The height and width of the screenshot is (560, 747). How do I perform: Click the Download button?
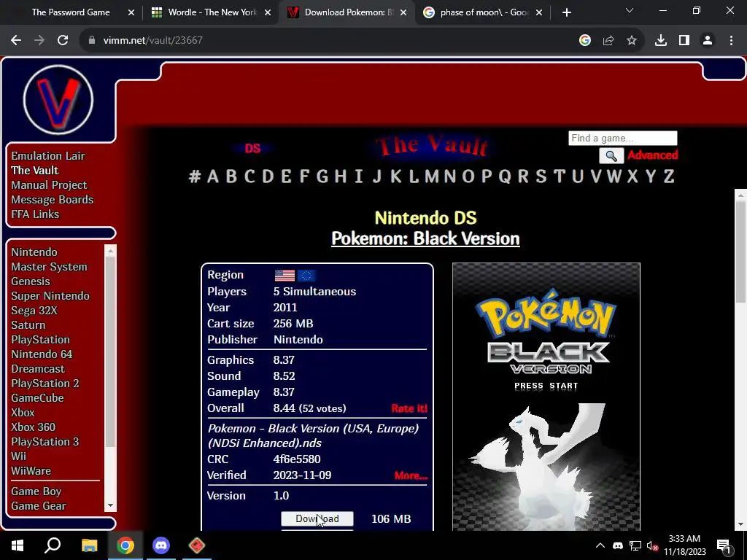pyautogui.click(x=317, y=518)
